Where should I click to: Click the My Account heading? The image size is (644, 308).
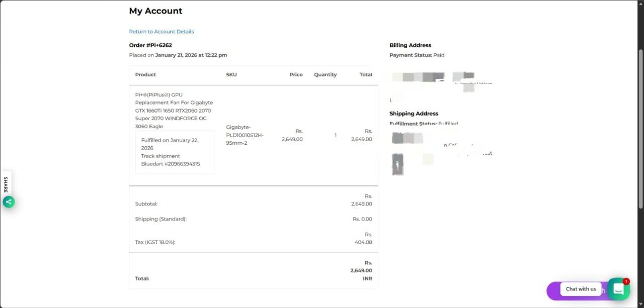coord(155,11)
